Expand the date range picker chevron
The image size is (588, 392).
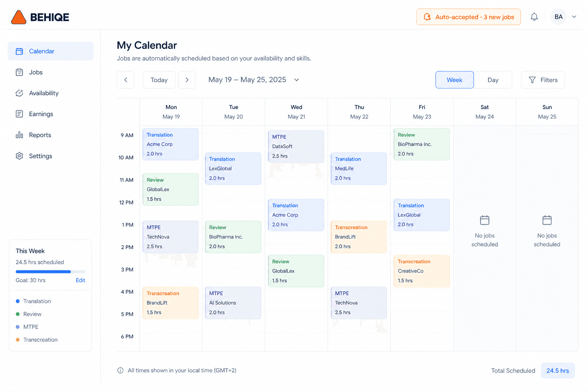coord(296,80)
